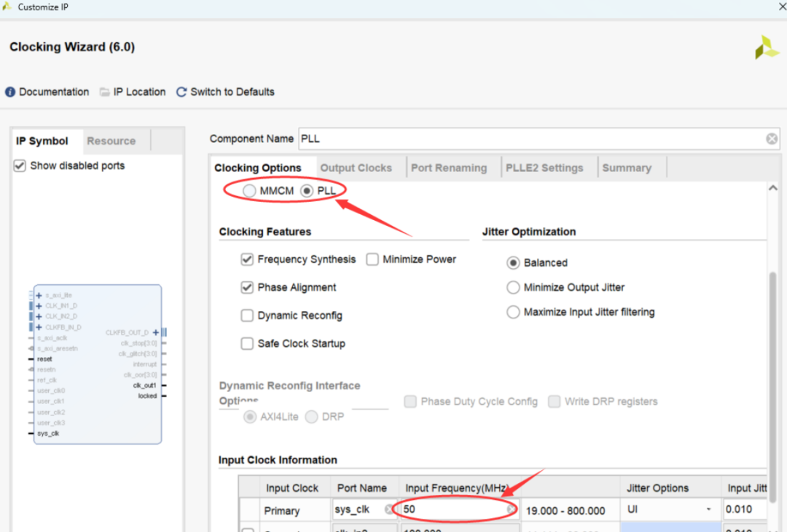
Task: Expand the CLKFB_OUT_D port plus icon
Action: point(155,332)
